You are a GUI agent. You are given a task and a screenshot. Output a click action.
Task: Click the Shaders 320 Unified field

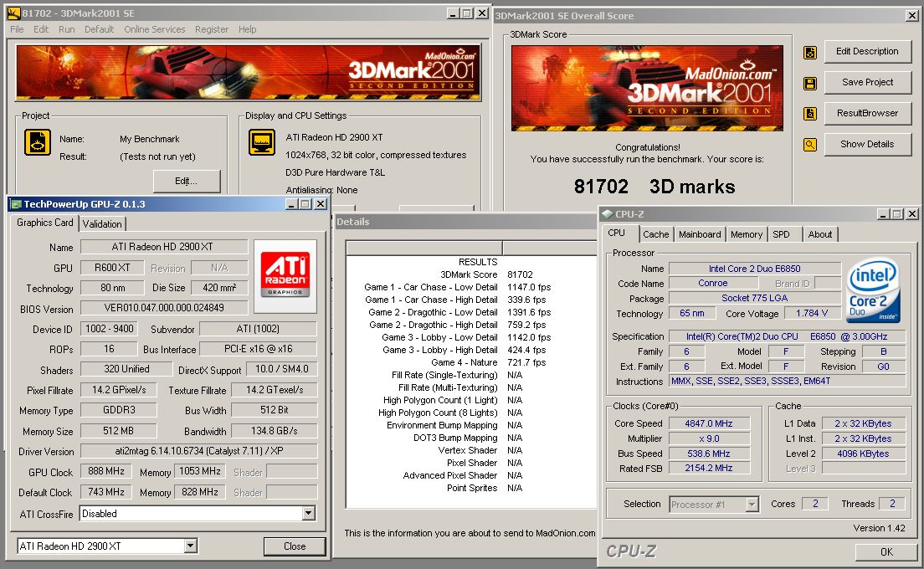click(x=126, y=369)
